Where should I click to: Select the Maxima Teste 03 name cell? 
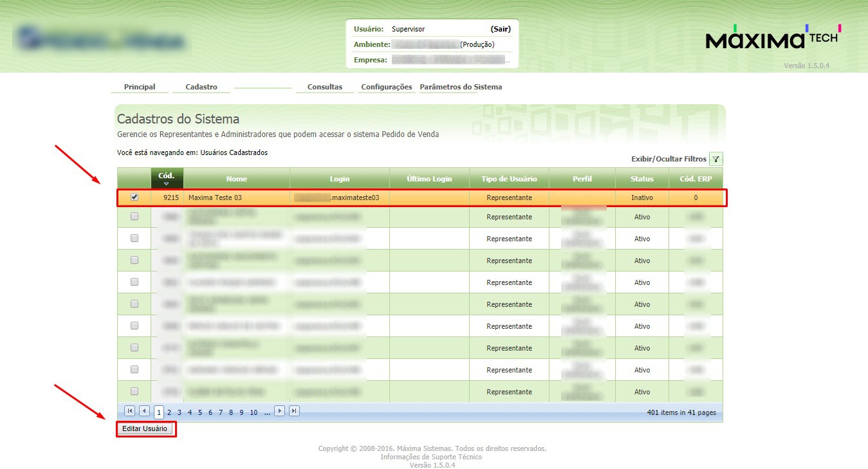pyautogui.click(x=215, y=198)
